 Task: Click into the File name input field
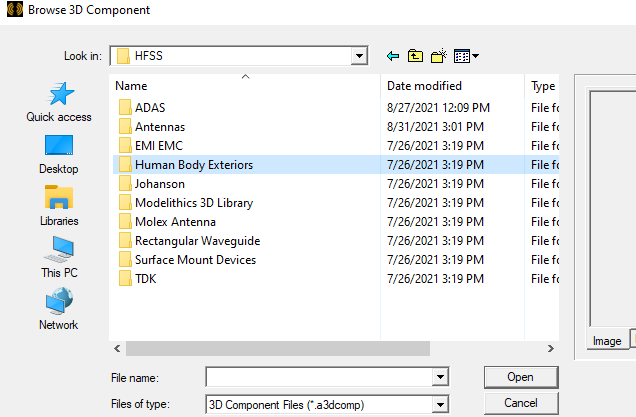coord(319,378)
